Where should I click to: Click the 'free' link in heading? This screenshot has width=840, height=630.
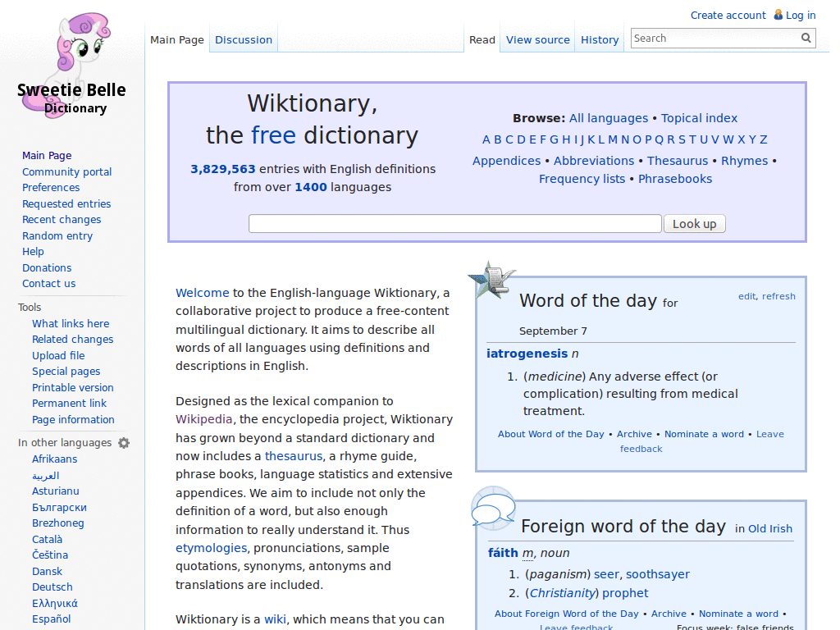[273, 135]
